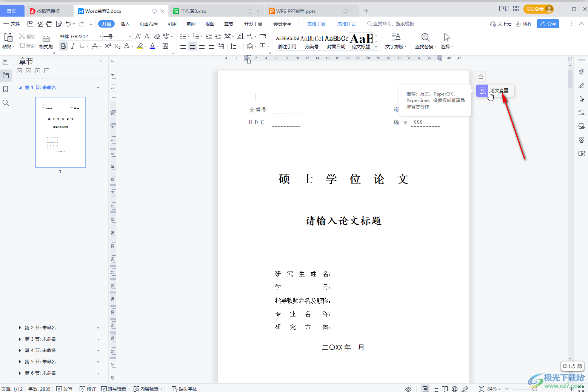This screenshot has width=588, height=392.
Task: Expand styles gallery more arrow
Action: pos(376,47)
